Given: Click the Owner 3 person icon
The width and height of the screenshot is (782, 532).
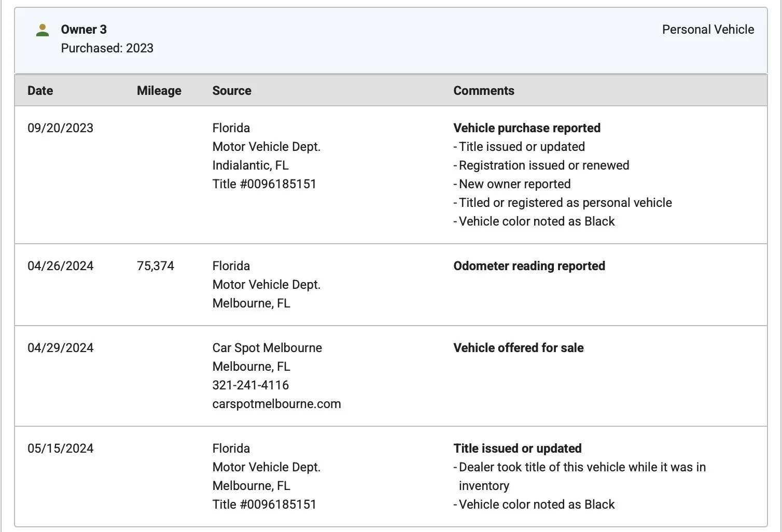Looking at the screenshot, I should click(43, 30).
